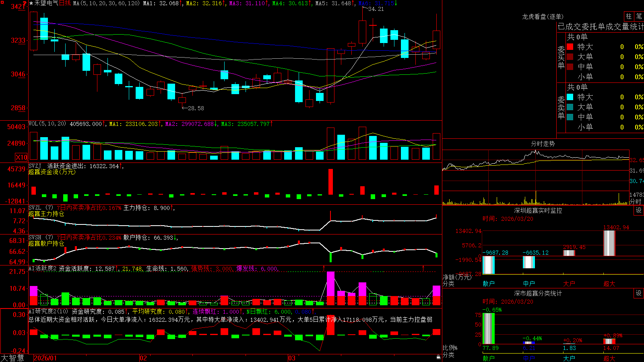The height and width of the screenshot is (362, 644).
Task: Click the 时间: 2026/03/20 label in 实时监控
Action: pos(508,219)
